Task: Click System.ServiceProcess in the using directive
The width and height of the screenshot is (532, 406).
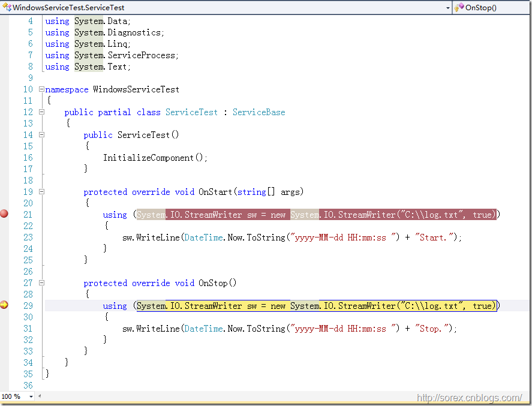Action: coord(126,55)
